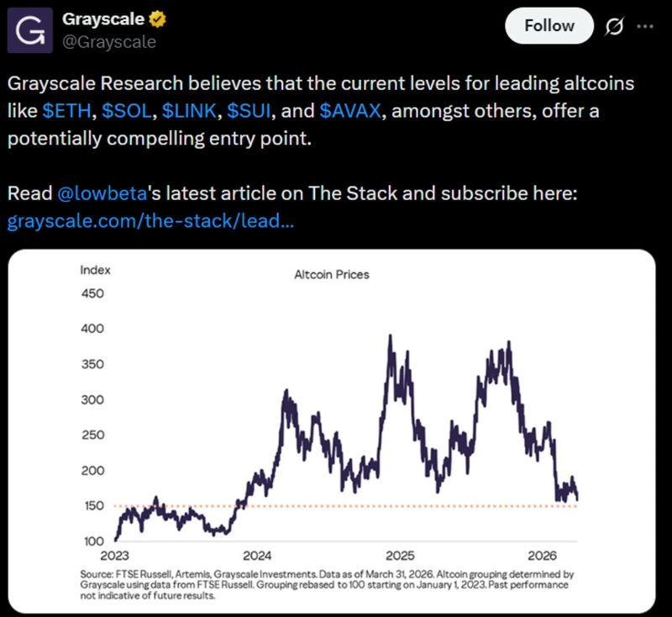Click the gold verified badge
Image resolution: width=672 pixels, height=617 pixels.
pos(157,18)
